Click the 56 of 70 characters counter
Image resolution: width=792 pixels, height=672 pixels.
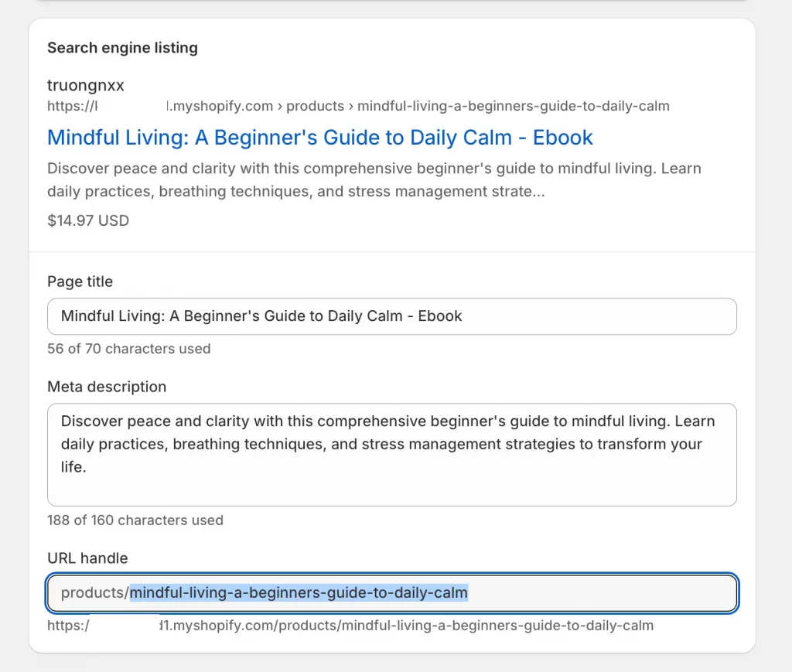pyautogui.click(x=129, y=349)
